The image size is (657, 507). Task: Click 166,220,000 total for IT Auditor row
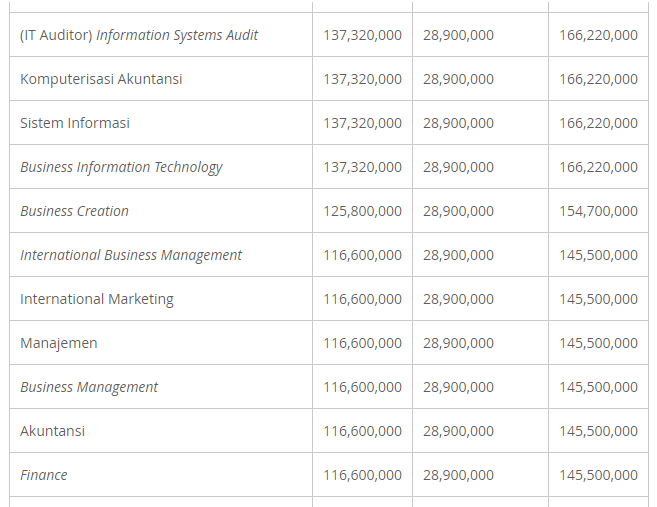598,35
